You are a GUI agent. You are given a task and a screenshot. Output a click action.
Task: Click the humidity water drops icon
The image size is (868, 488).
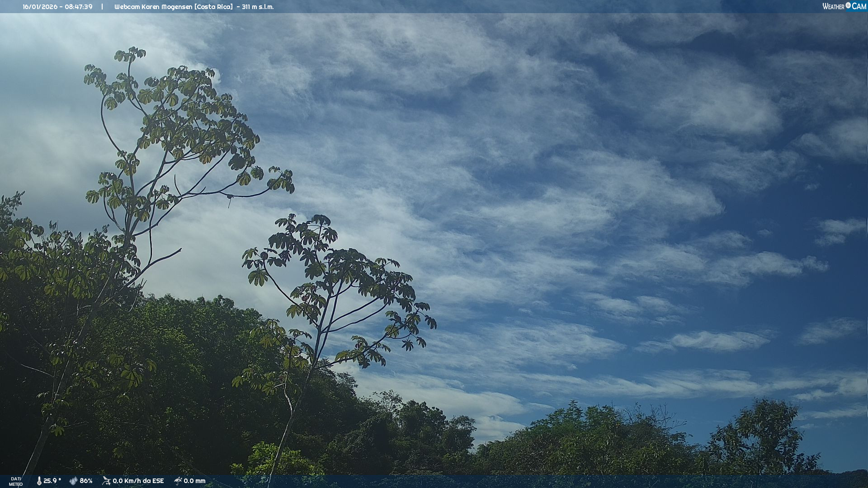(73, 481)
